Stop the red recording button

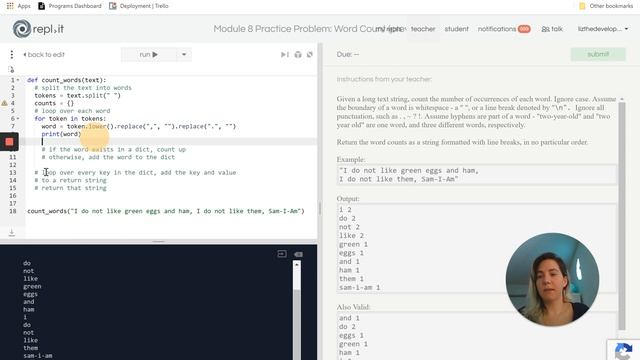[9, 142]
